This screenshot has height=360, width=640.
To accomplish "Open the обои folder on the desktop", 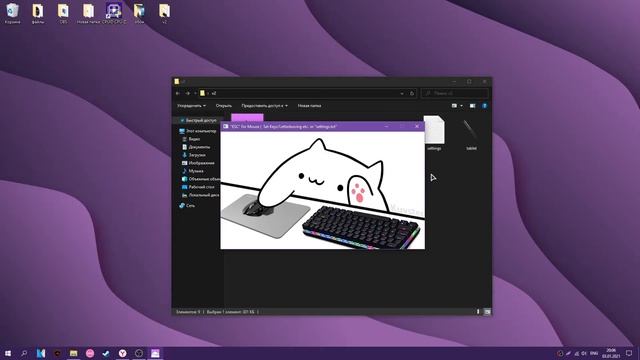I will click(139, 13).
